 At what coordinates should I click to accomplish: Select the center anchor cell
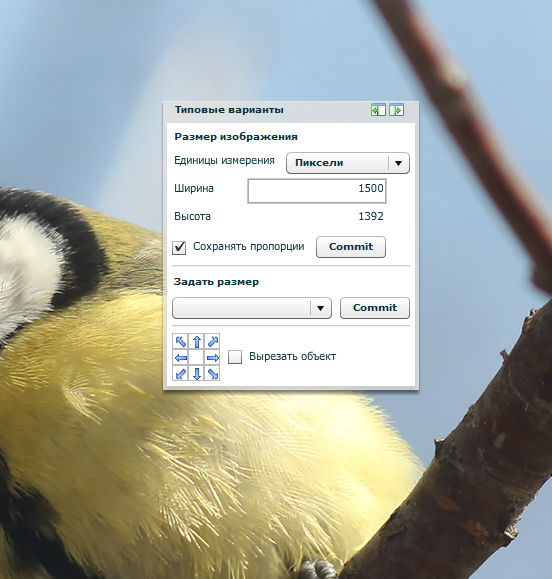coord(197,357)
